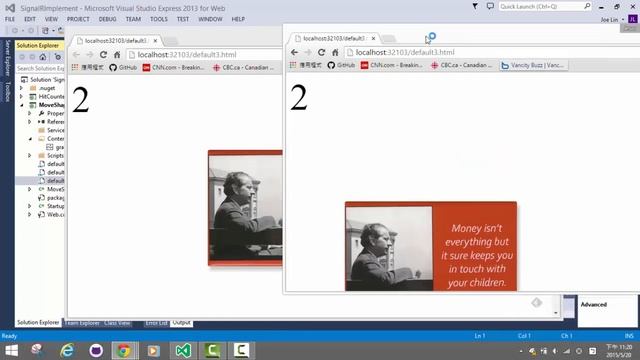Click the Solution Explorer home icon
The image size is (640, 360).
42,57
